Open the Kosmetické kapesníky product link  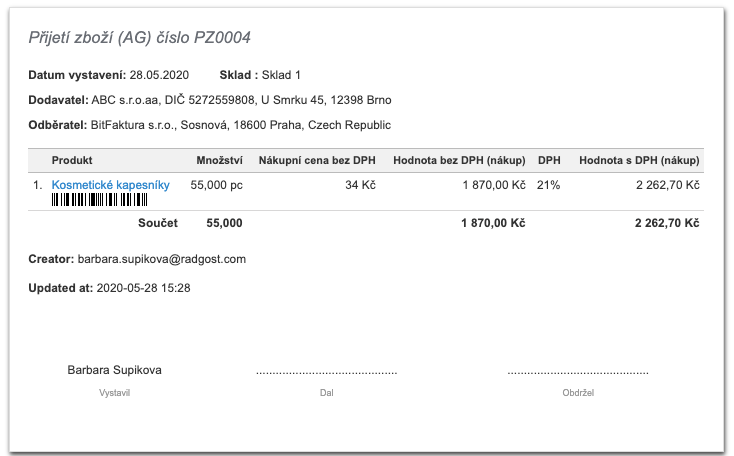pos(110,185)
